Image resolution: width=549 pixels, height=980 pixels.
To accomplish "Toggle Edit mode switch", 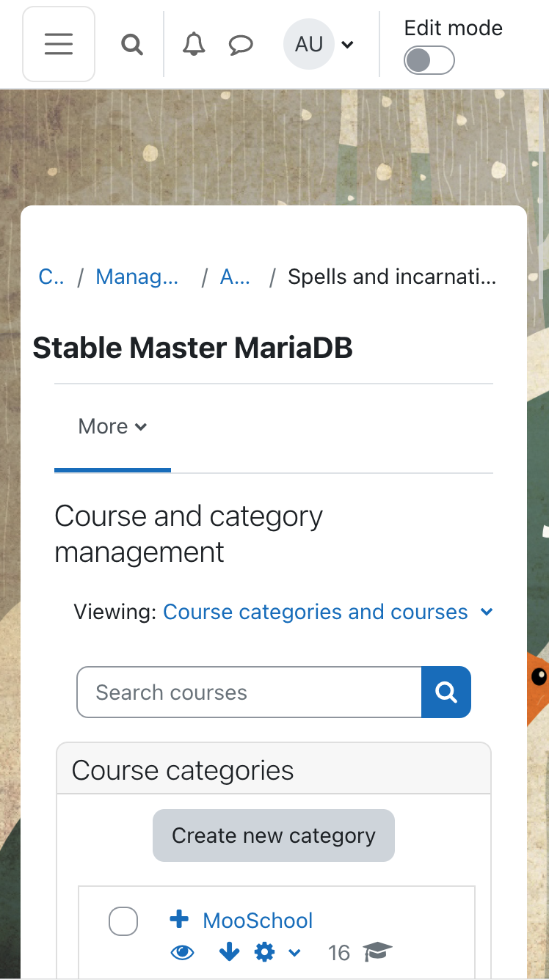I will pyautogui.click(x=429, y=61).
